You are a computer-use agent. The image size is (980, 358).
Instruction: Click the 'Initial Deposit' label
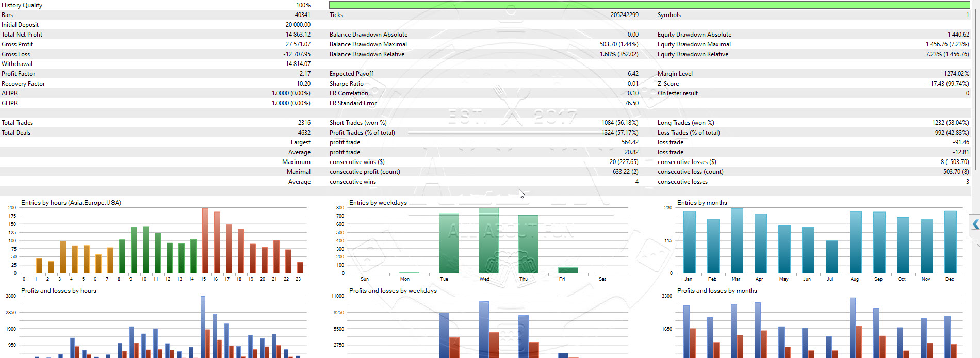coord(20,25)
